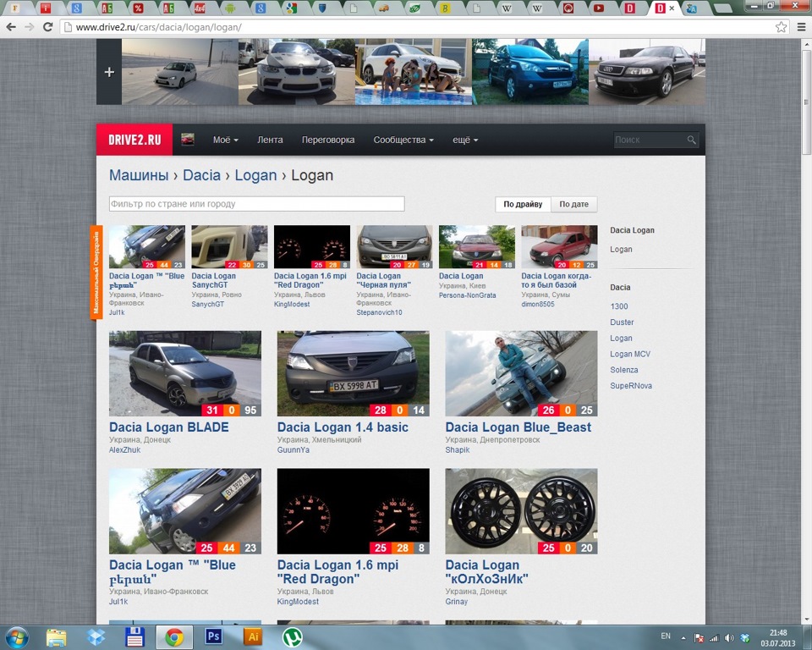Open the Shapik user profile link

coord(458,450)
